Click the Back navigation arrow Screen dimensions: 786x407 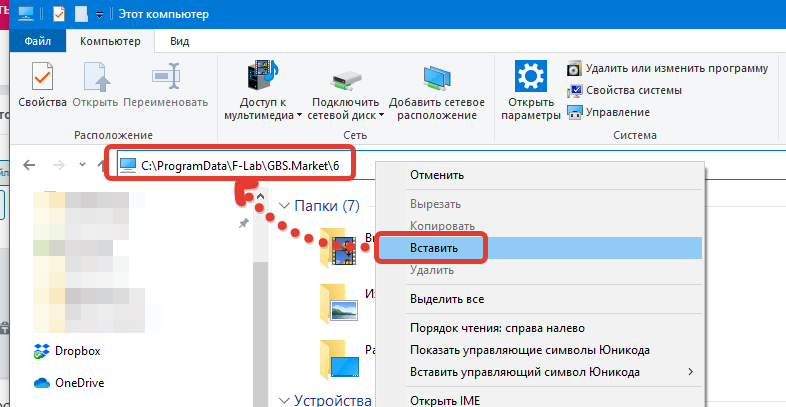coord(30,164)
